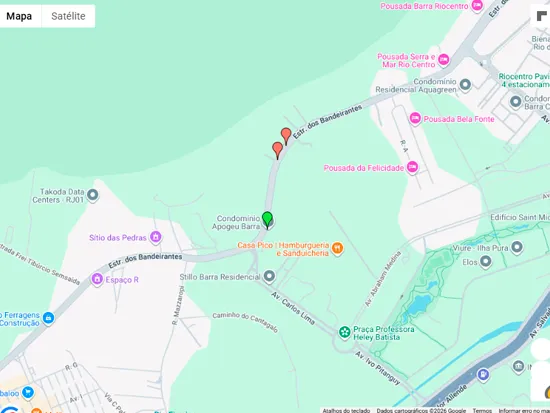Image resolution: width=550 pixels, height=413 pixels.
Task: Click the Viure - Ilha Pura marker
Action: (517, 247)
